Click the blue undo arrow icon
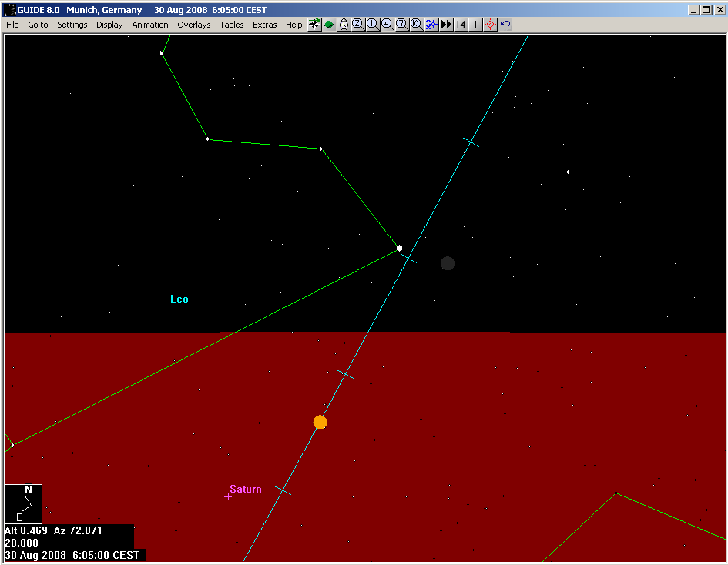The image size is (728, 565). (x=505, y=25)
